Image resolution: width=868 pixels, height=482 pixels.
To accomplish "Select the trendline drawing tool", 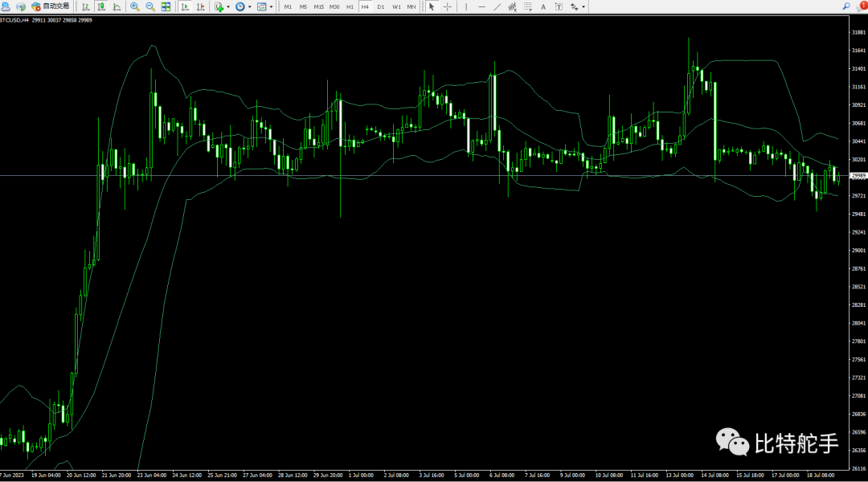I will (497, 6).
